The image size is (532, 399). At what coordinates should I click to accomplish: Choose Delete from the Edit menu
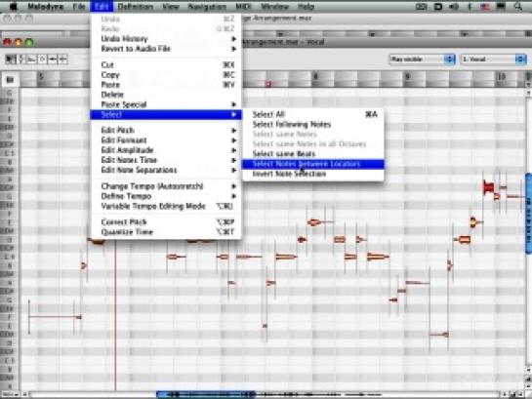click(166, 95)
